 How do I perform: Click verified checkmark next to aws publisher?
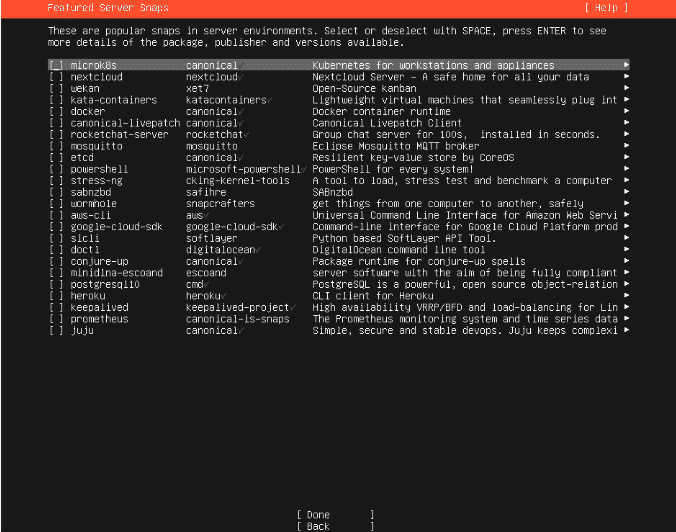point(207,215)
